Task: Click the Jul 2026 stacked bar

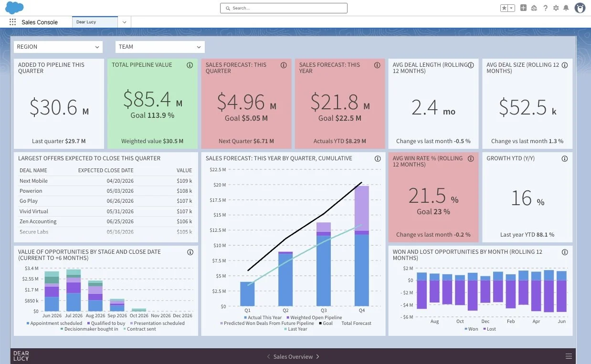Action: pyautogui.click(x=74, y=291)
